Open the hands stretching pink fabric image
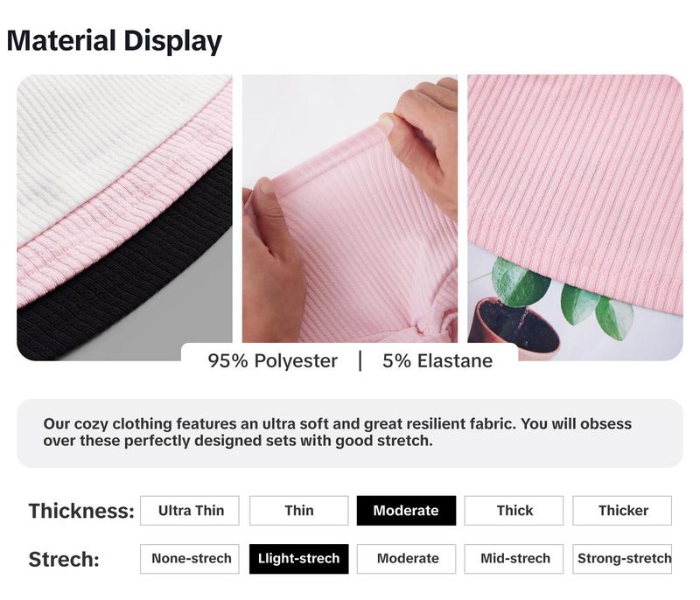Screen dimensions: 700x600 349,208
